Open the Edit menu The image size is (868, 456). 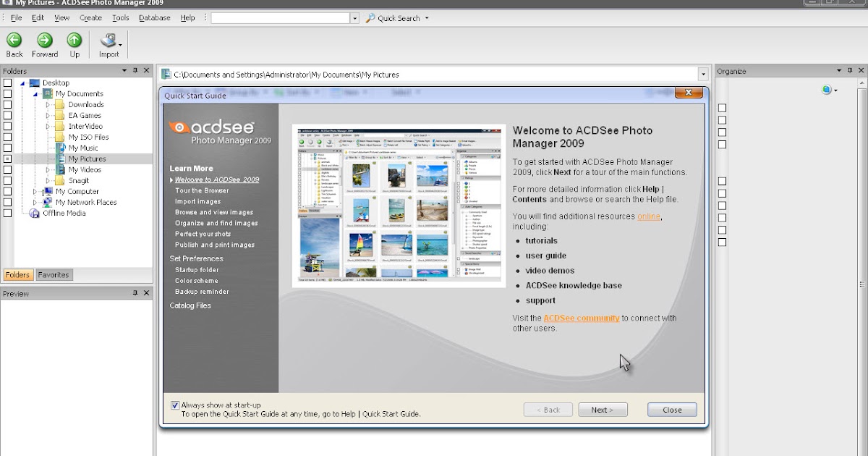coord(38,18)
